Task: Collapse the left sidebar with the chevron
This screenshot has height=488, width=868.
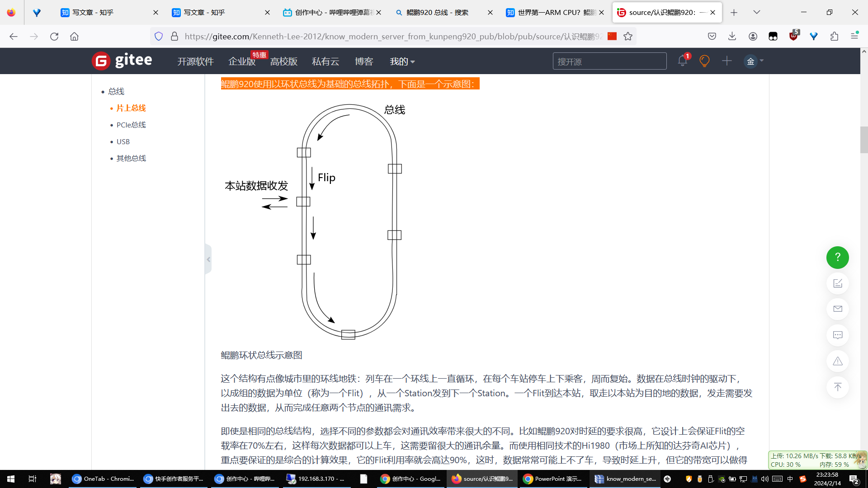Action: tap(208, 259)
